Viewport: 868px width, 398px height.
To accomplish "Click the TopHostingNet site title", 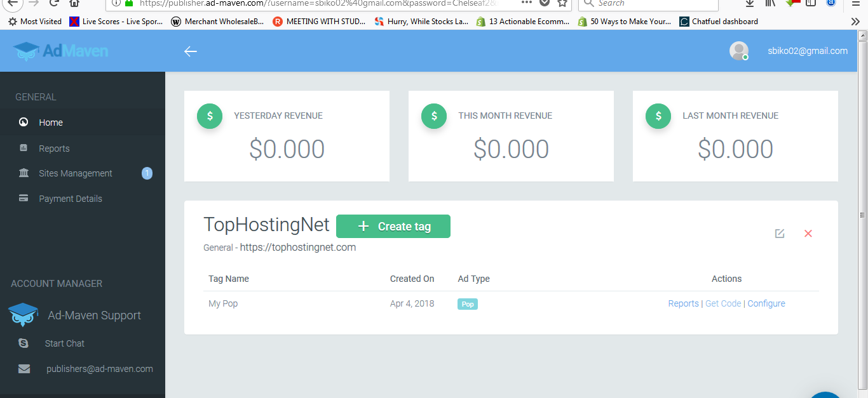I will (x=267, y=225).
